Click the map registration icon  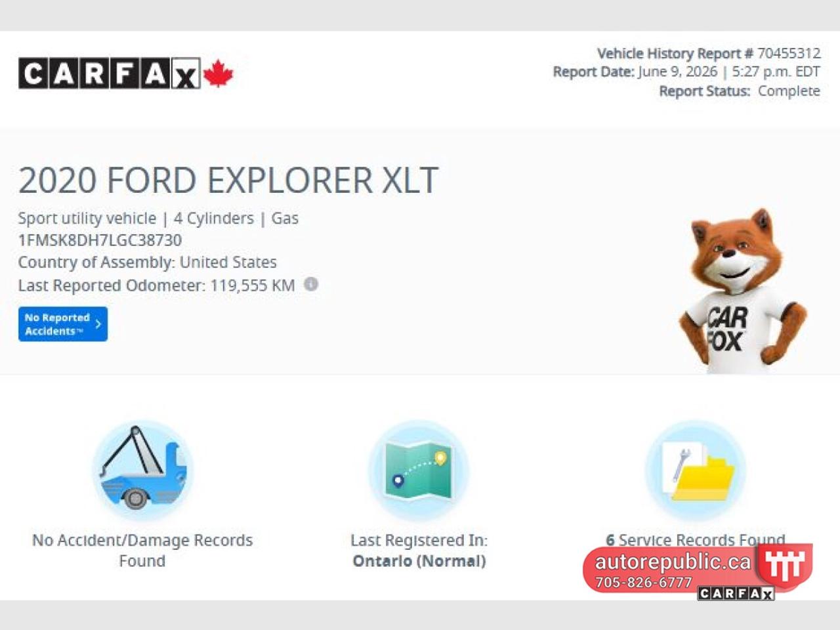click(419, 469)
